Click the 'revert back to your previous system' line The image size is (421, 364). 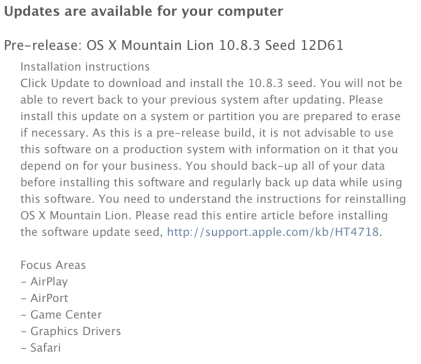click(202, 100)
